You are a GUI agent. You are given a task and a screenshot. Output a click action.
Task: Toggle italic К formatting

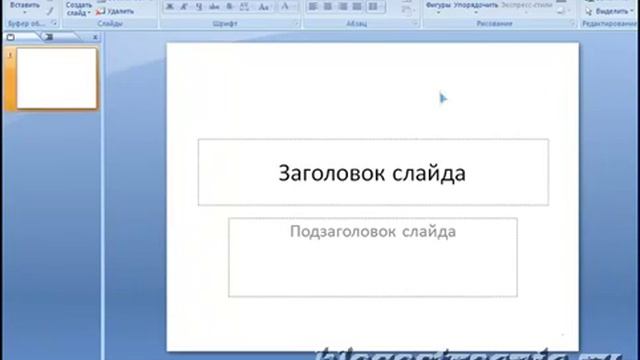[184, 7]
